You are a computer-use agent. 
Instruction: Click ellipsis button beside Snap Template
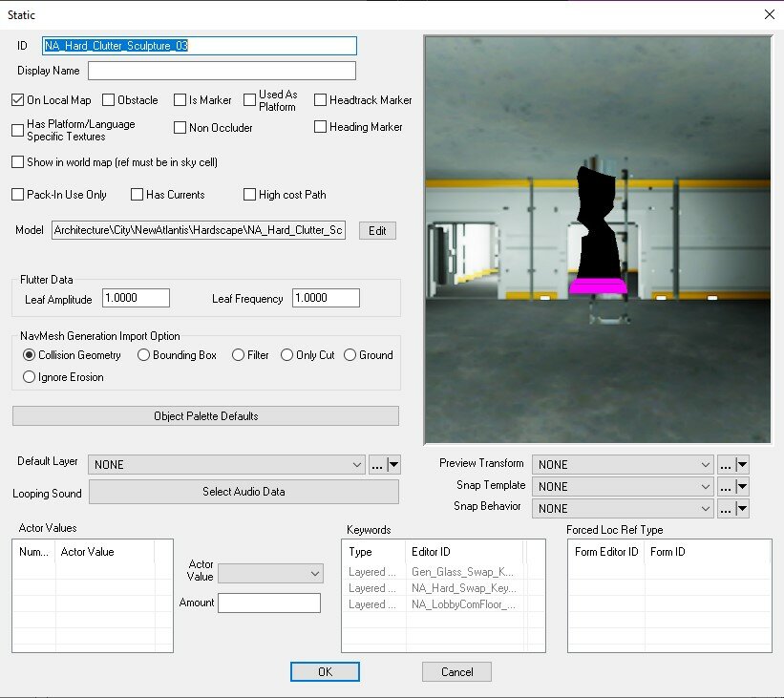pyautogui.click(x=726, y=487)
